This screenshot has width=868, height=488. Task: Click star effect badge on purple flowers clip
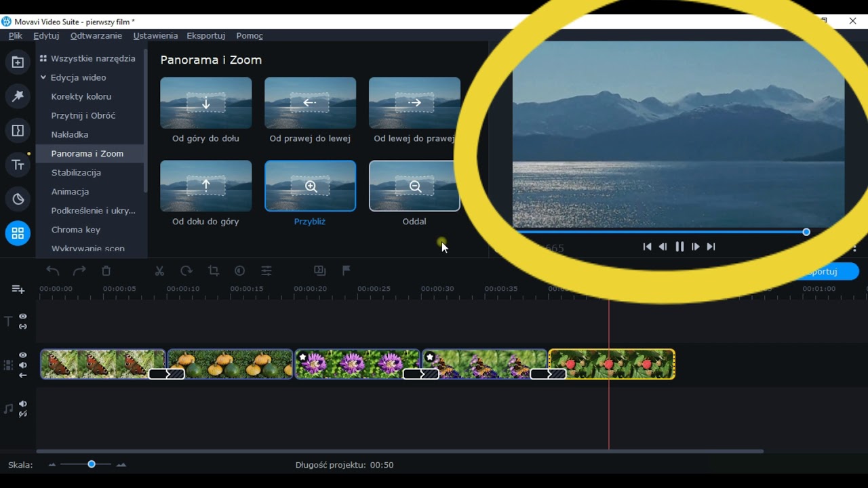[x=302, y=357]
